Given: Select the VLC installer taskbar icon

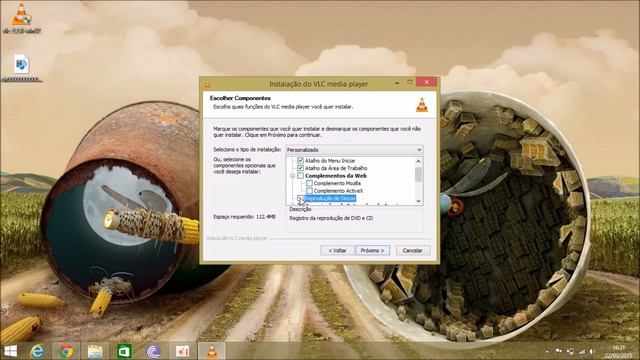Looking at the screenshot, I should click(x=211, y=351).
